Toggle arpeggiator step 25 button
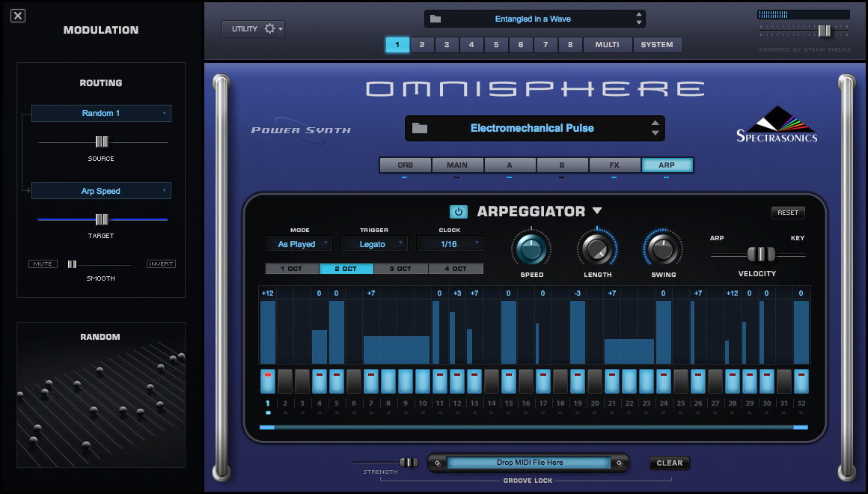 pos(680,381)
